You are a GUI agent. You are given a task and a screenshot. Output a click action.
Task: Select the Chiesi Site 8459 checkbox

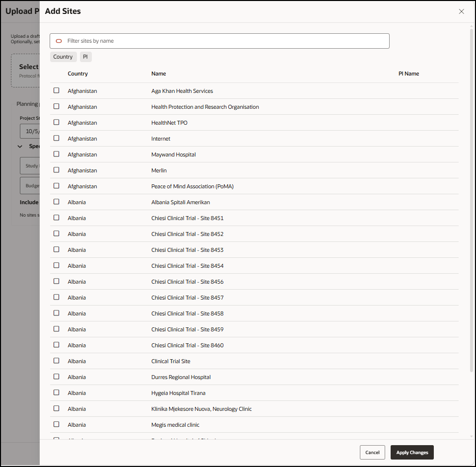[x=57, y=329]
